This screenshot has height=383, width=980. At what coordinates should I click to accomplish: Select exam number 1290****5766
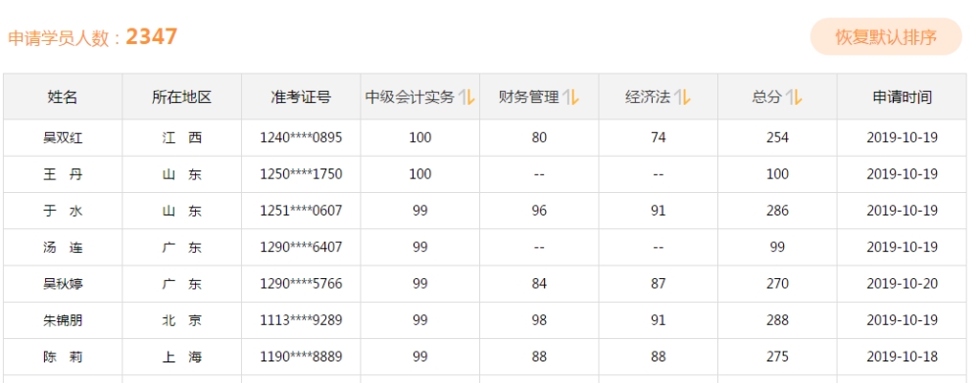point(301,284)
